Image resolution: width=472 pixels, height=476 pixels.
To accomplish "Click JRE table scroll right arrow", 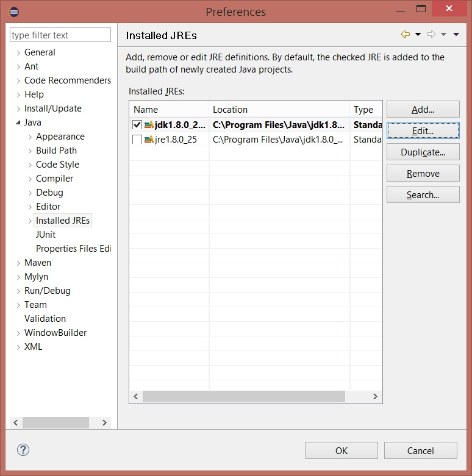I will [375, 397].
